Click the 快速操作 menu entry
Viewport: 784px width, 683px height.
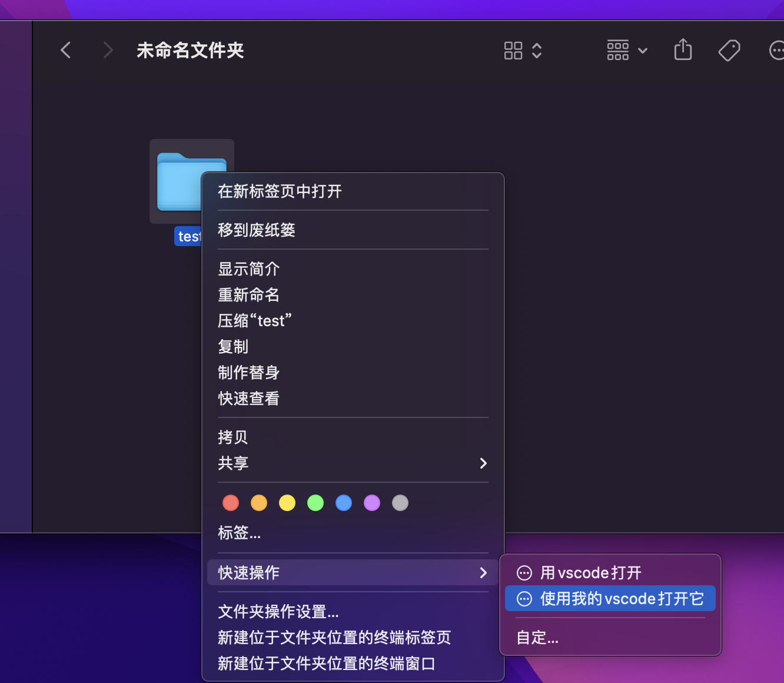(x=353, y=573)
